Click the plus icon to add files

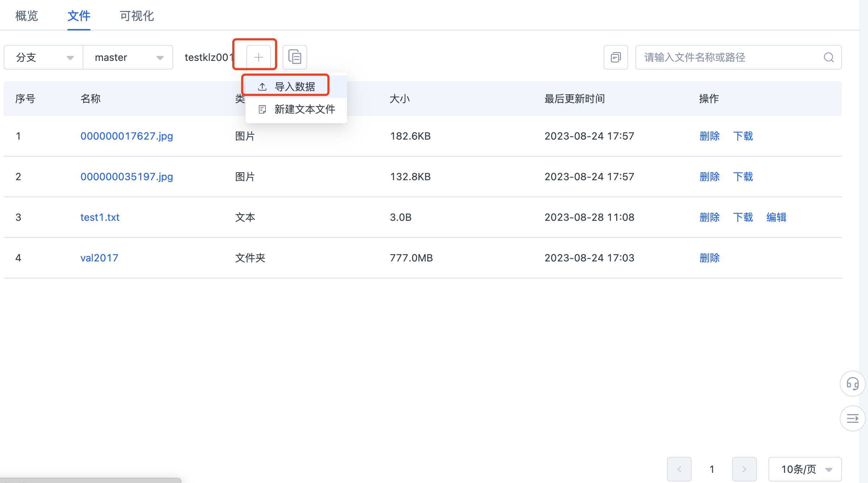(x=259, y=57)
